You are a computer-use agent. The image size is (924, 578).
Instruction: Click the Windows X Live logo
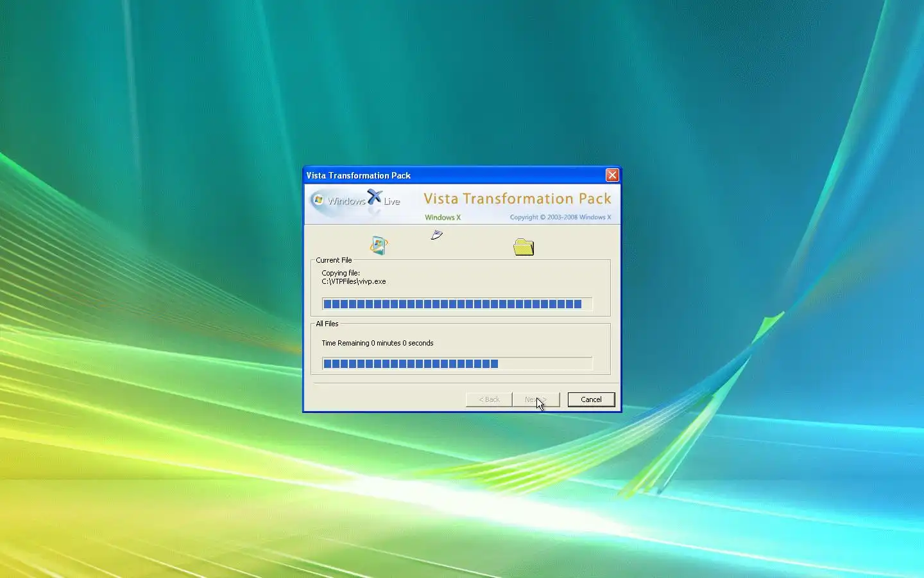tap(356, 200)
